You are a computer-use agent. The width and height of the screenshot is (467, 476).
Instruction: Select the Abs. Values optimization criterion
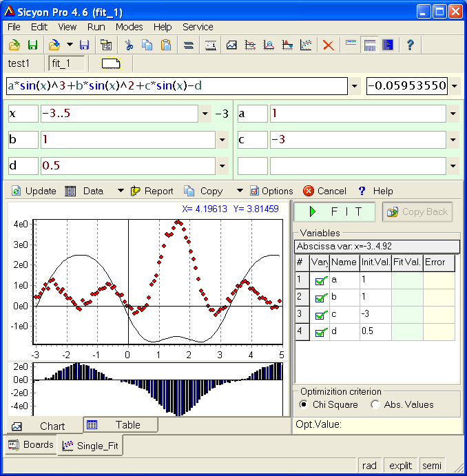375,404
